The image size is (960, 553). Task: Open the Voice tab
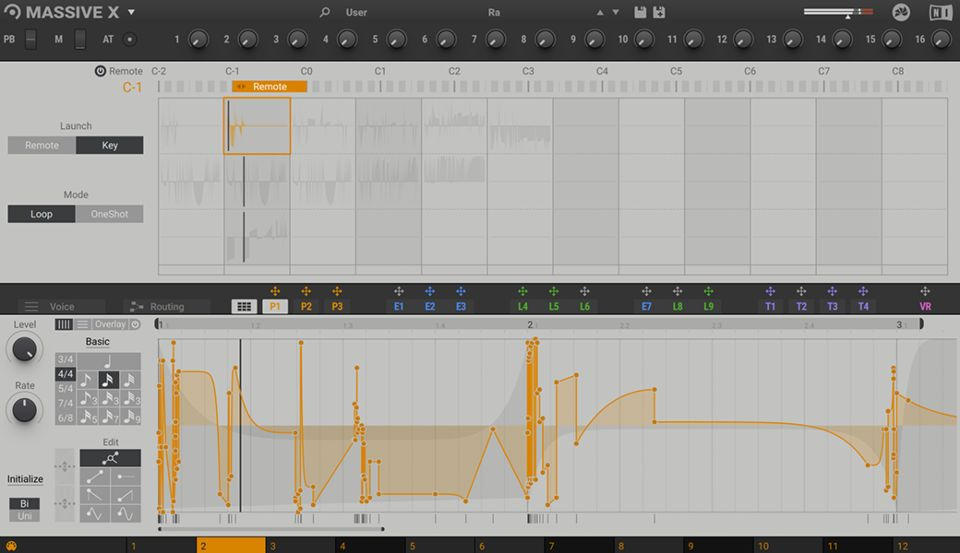point(61,307)
